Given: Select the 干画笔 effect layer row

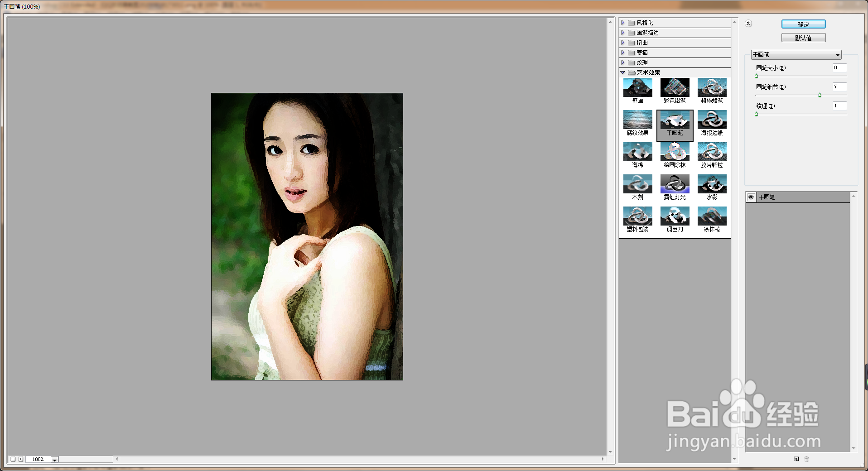Looking at the screenshot, I should click(798, 197).
